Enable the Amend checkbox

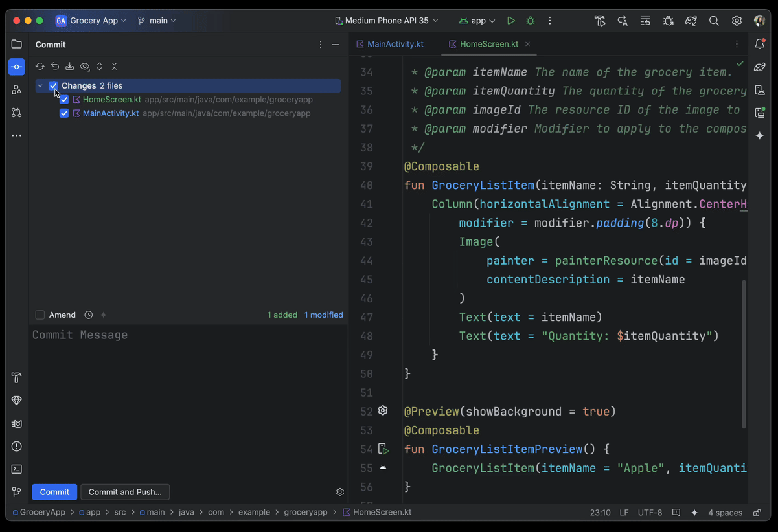point(40,315)
